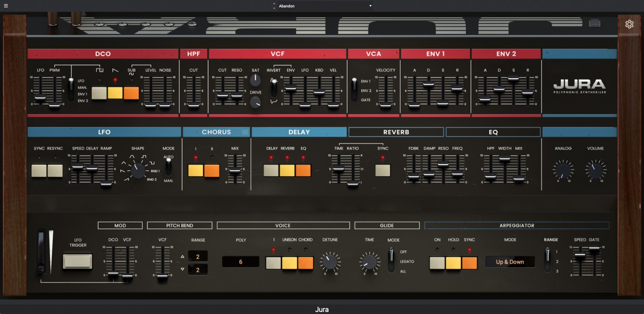644x314 pixels.
Task: Click the pitch bend wheel
Action: (x=41, y=252)
